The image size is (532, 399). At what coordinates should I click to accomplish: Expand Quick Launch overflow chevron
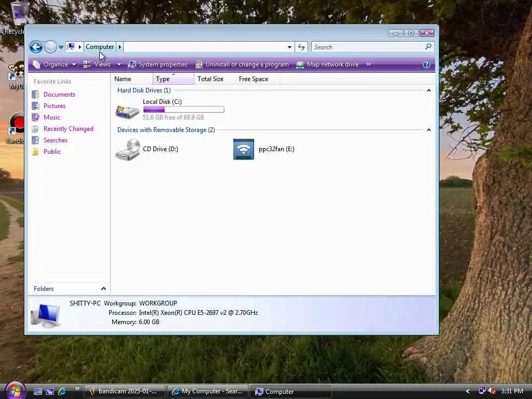coord(77,389)
